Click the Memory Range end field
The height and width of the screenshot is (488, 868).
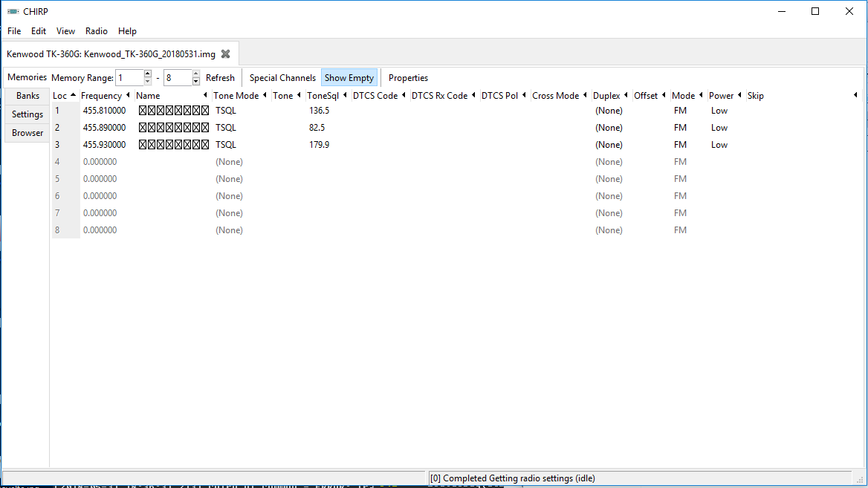pos(177,78)
